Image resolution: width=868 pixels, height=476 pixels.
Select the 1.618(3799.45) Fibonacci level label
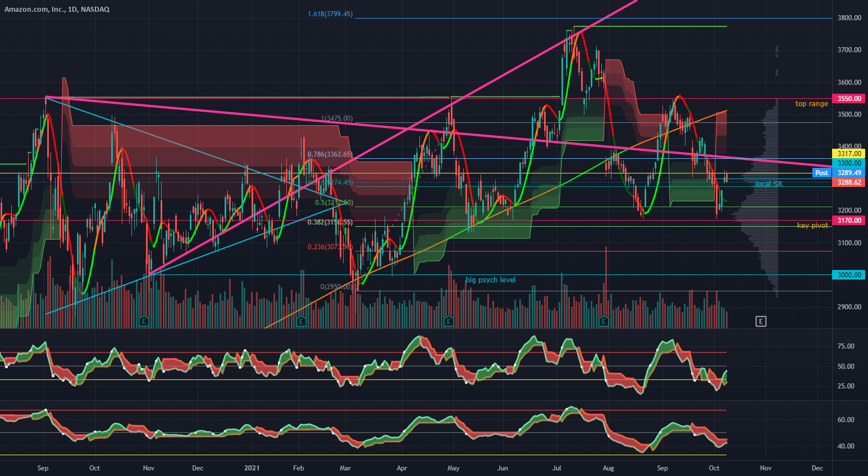pos(330,14)
